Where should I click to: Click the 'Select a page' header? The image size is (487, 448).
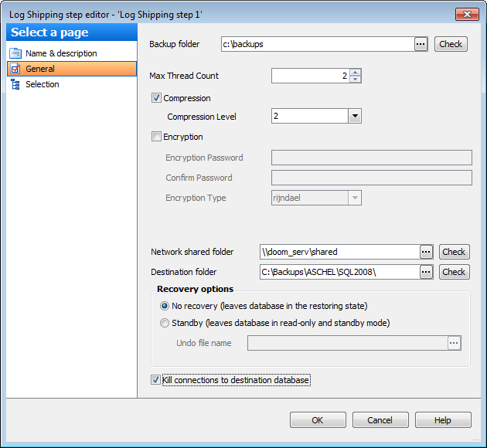click(x=72, y=32)
